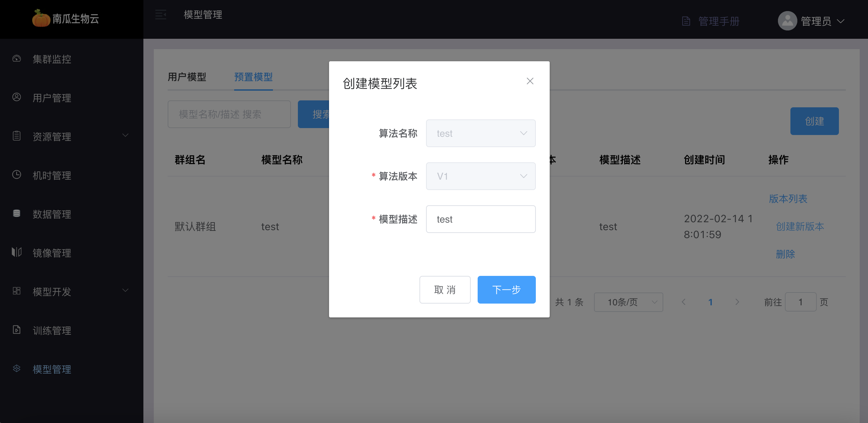This screenshot has height=423, width=868.
Task: Focus the 模型描述 input field
Action: pos(481,219)
